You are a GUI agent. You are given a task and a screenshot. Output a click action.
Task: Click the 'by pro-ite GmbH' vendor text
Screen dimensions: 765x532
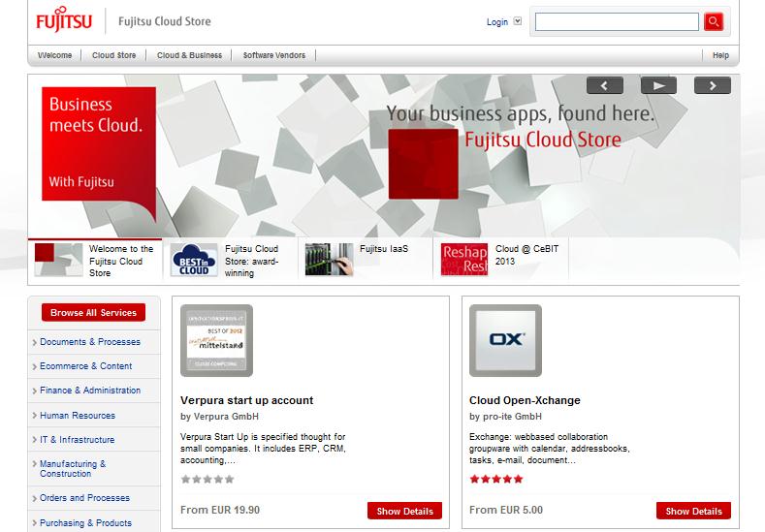pos(505,417)
